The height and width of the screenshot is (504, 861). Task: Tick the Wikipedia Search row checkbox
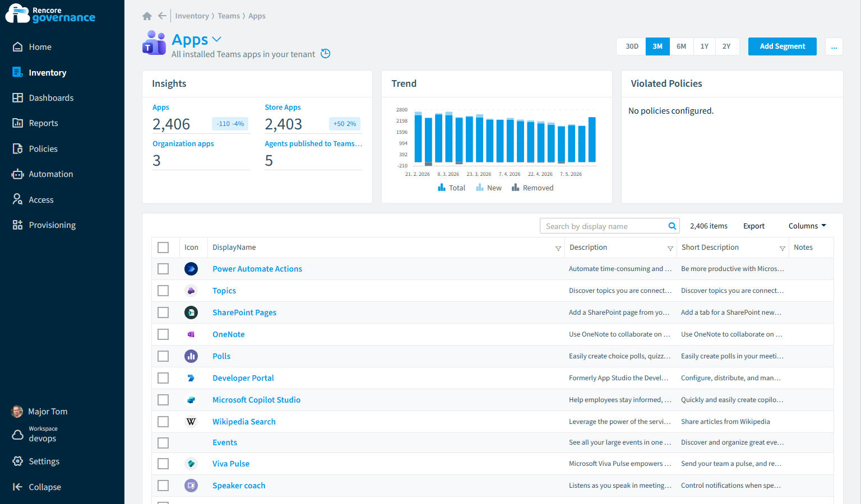coord(163,422)
